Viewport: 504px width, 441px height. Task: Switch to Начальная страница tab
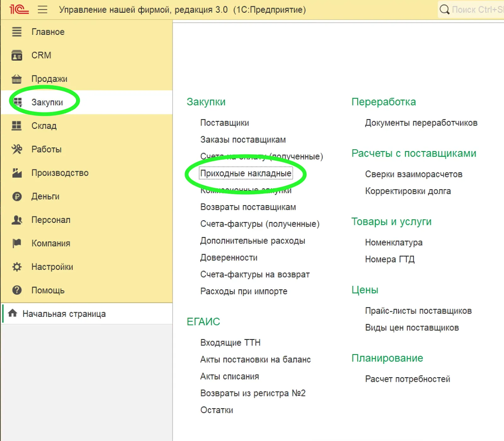click(x=64, y=314)
